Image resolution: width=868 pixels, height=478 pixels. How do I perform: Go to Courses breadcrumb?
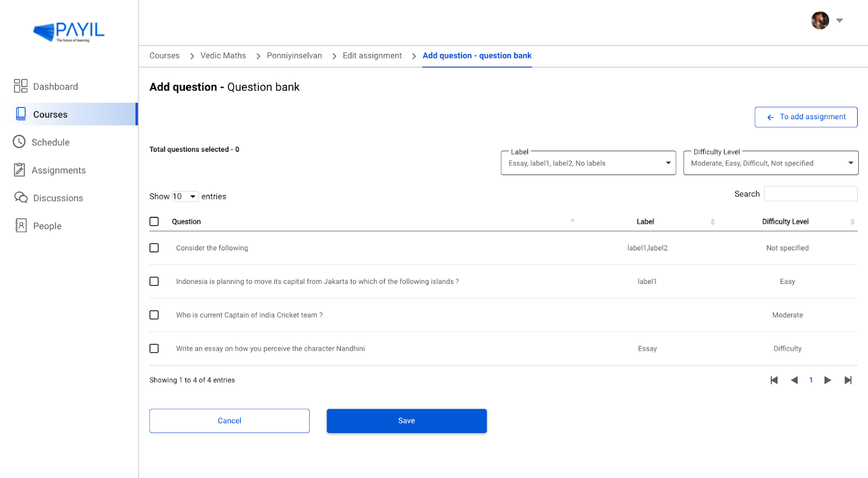click(164, 55)
